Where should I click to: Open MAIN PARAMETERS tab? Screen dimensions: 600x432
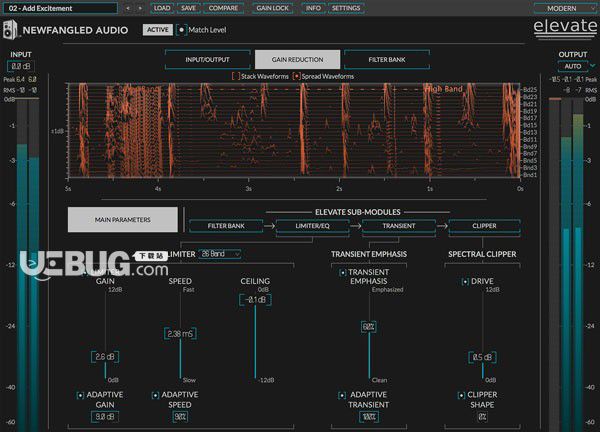(x=123, y=220)
